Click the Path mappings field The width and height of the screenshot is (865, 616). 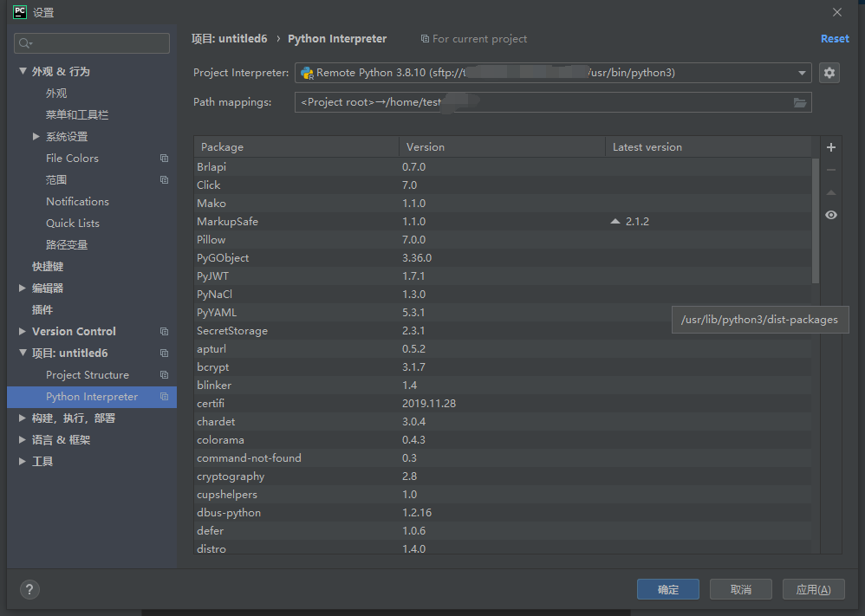(x=553, y=102)
